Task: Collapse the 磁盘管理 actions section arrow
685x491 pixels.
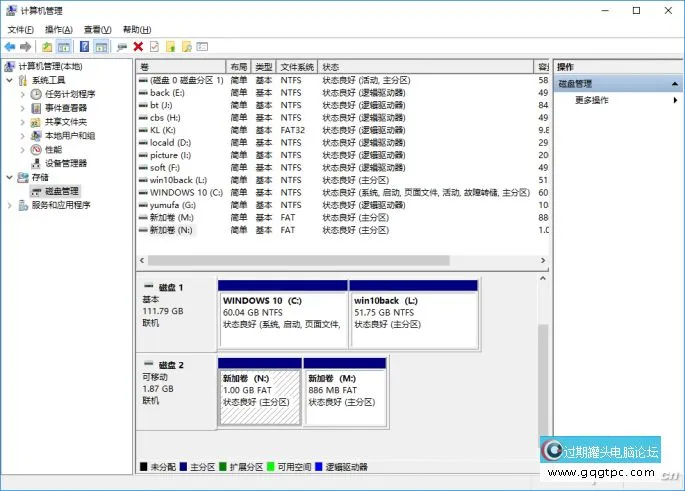Action: coord(675,83)
